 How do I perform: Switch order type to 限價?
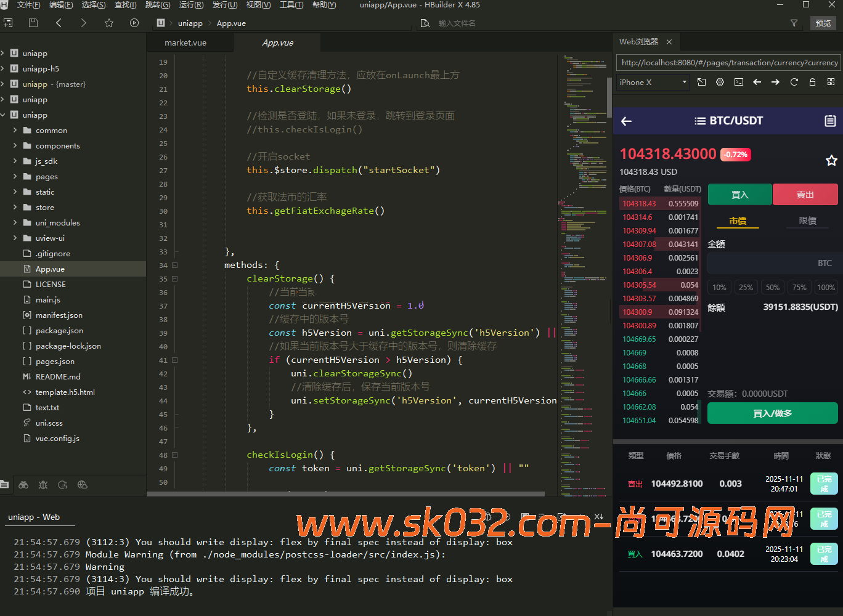point(807,221)
